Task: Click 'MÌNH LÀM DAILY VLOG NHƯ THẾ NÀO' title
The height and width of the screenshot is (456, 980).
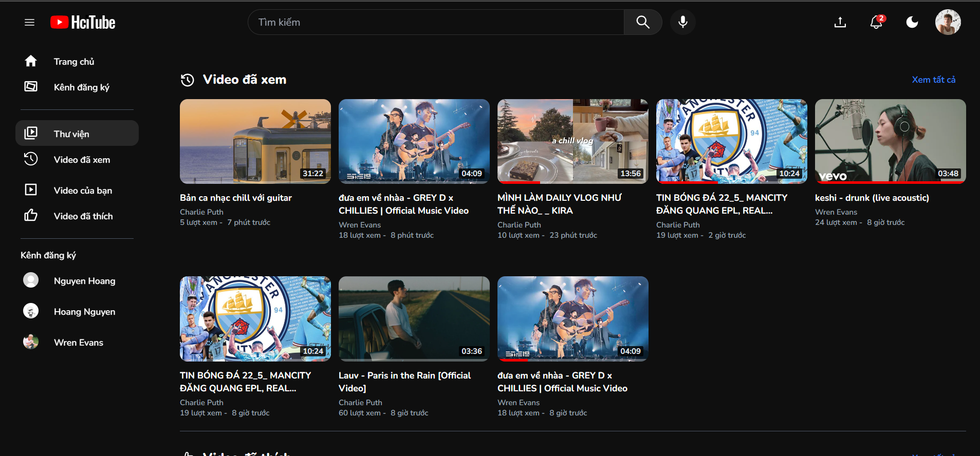Action: pos(560,204)
